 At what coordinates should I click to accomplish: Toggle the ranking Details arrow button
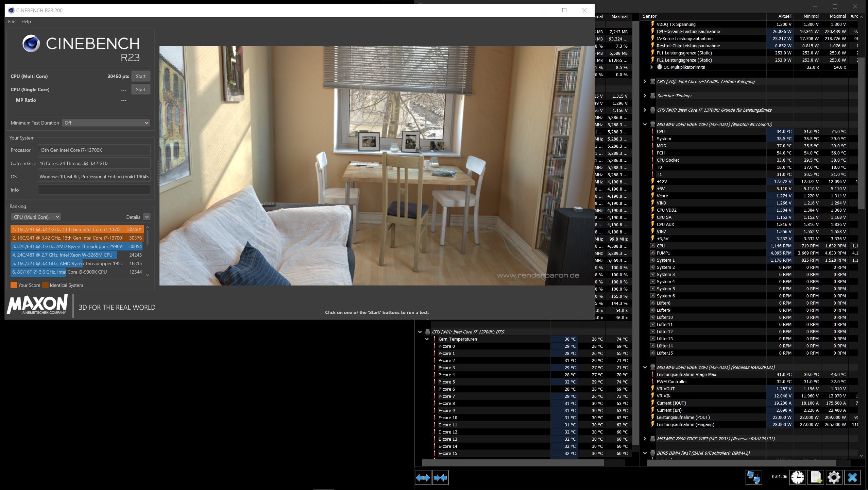pos(147,217)
